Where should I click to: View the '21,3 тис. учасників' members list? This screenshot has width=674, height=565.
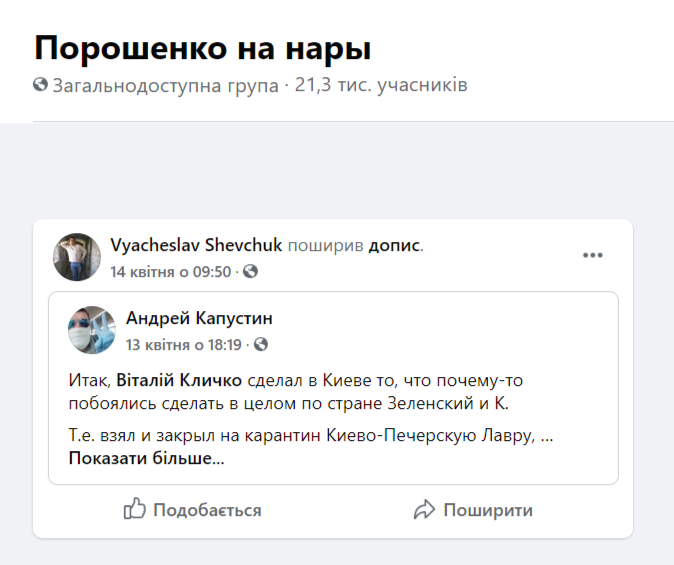coord(381,85)
